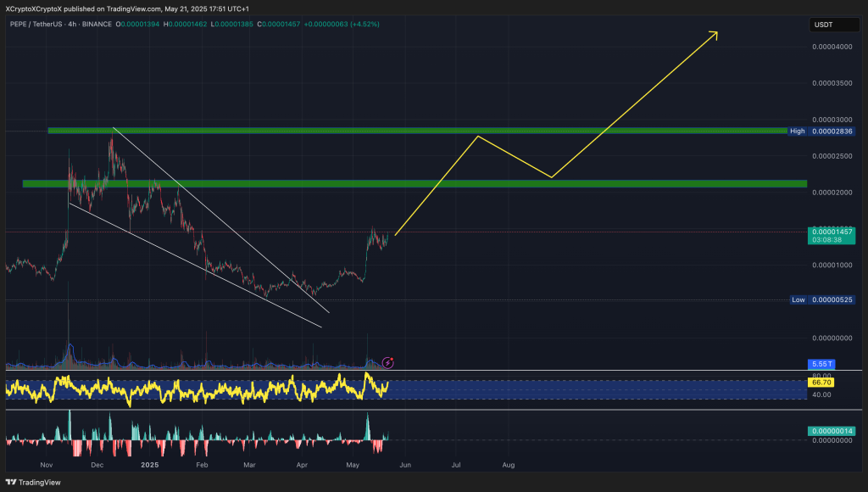This screenshot has width=868, height=492.
Task: Select the upper green resistance zone
Action: [x=415, y=131]
